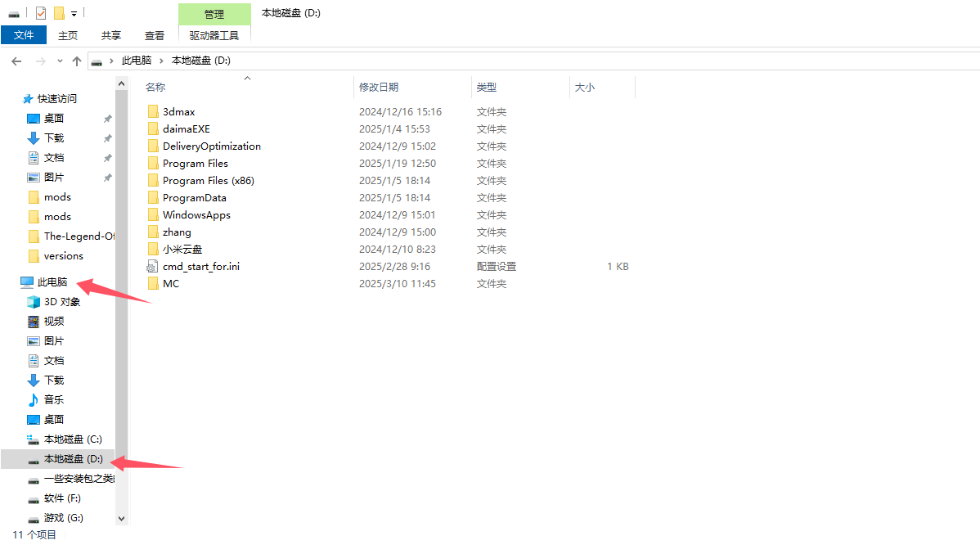Viewport: 980px width, 545px height.
Task: Expand the recent locations dropdown chevron
Action: (60, 61)
